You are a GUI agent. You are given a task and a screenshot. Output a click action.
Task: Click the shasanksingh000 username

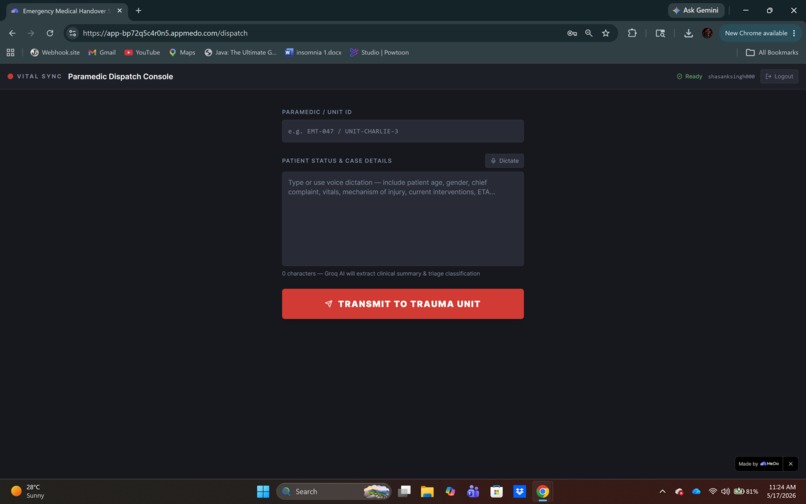(x=731, y=77)
